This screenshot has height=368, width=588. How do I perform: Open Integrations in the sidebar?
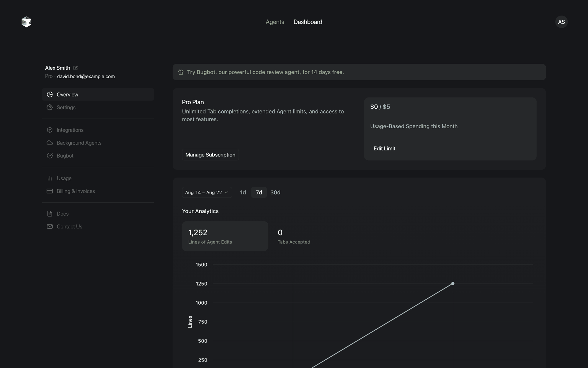98,130
